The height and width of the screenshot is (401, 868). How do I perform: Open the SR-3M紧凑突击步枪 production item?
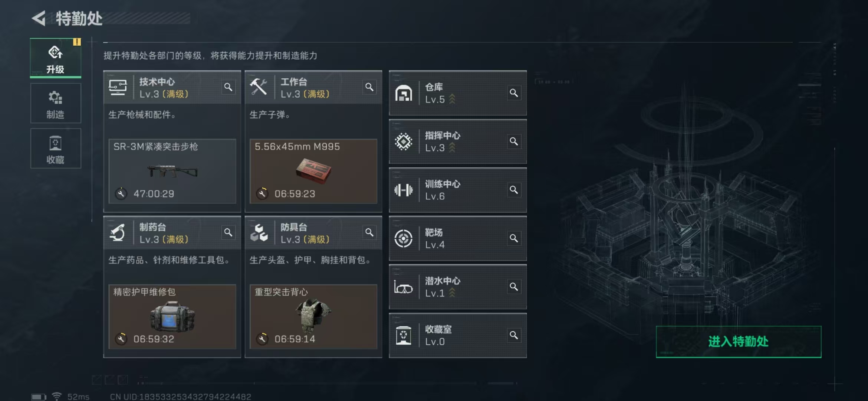172,171
